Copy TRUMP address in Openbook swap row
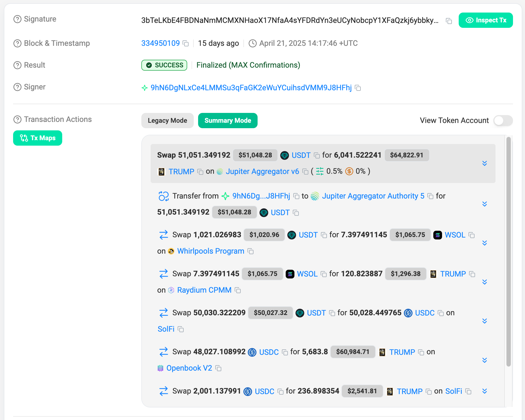This screenshot has height=420, width=525. pos(421,352)
